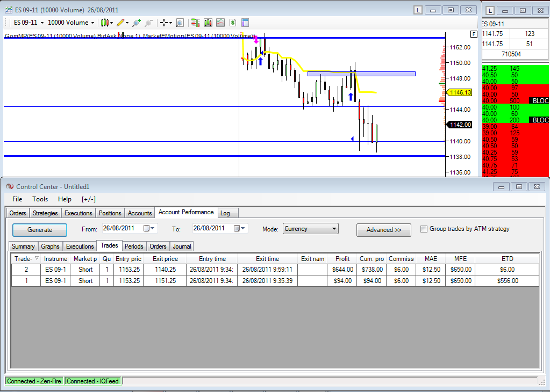Click the Generate button
This screenshot has height=392, width=550.
click(40, 230)
